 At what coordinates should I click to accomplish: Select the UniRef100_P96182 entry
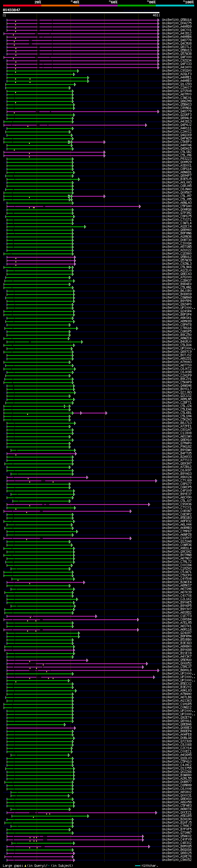[x=177, y=447]
